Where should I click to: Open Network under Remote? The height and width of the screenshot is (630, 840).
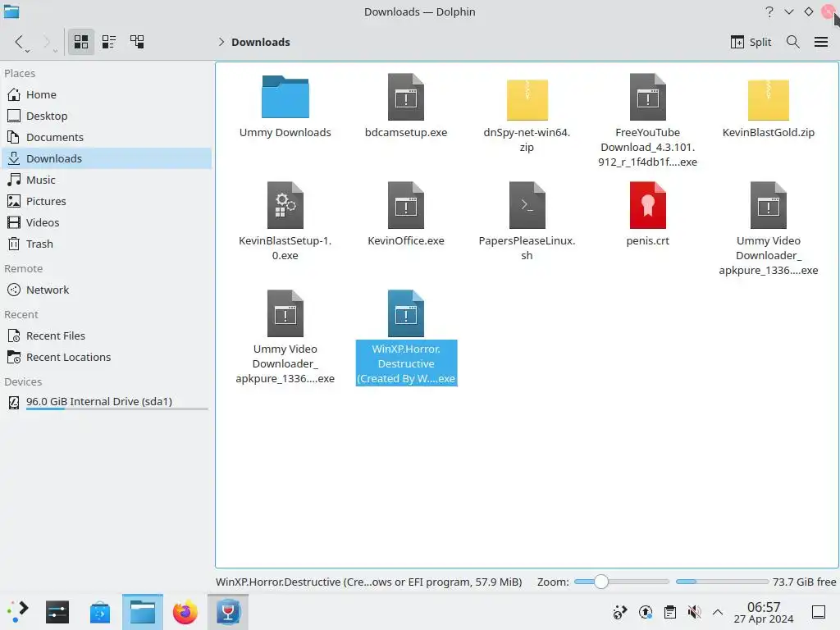tap(106, 290)
